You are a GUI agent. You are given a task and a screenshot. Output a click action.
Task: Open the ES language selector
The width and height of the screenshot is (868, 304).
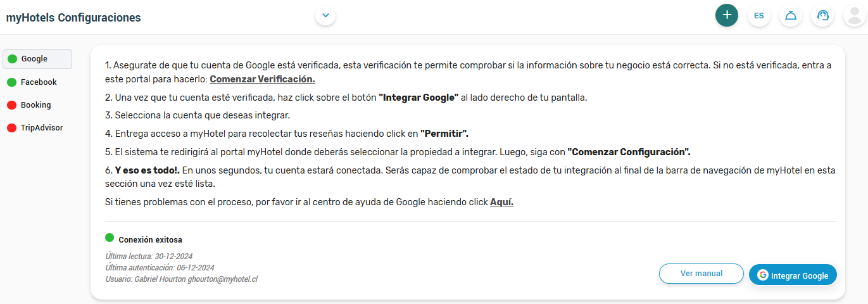[x=759, y=15]
